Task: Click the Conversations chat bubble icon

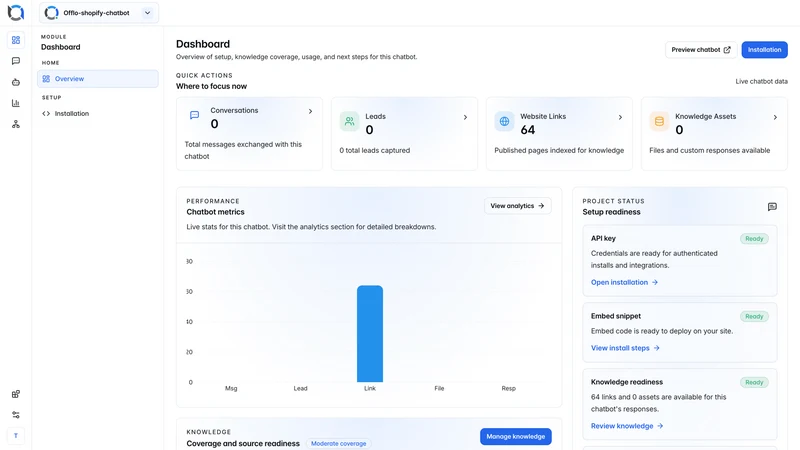Action: 194,115
